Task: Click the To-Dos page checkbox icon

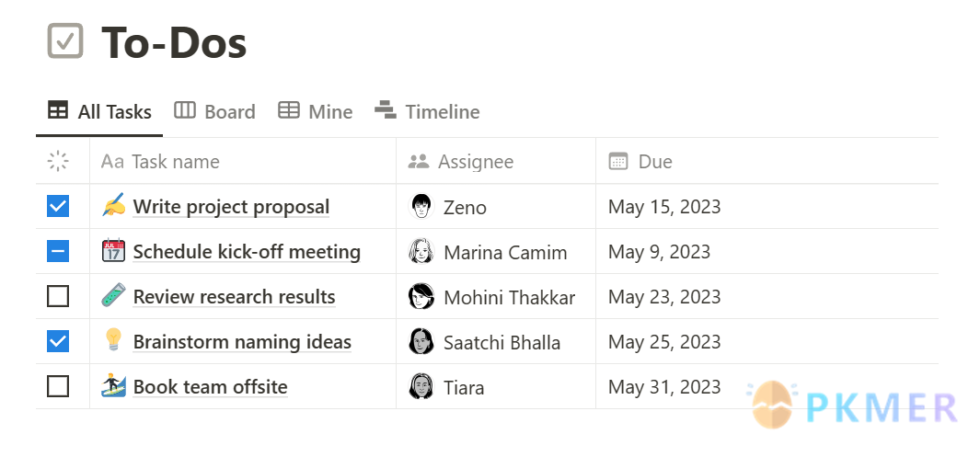Action: click(x=65, y=41)
